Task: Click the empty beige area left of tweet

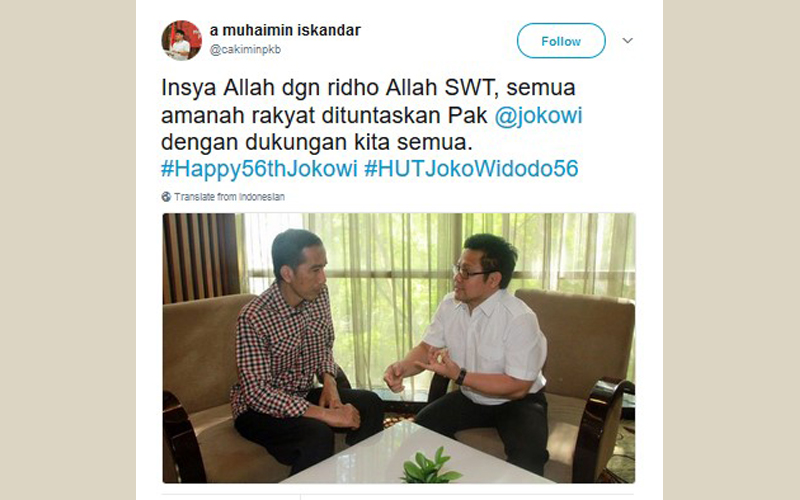Action: click(x=68, y=250)
